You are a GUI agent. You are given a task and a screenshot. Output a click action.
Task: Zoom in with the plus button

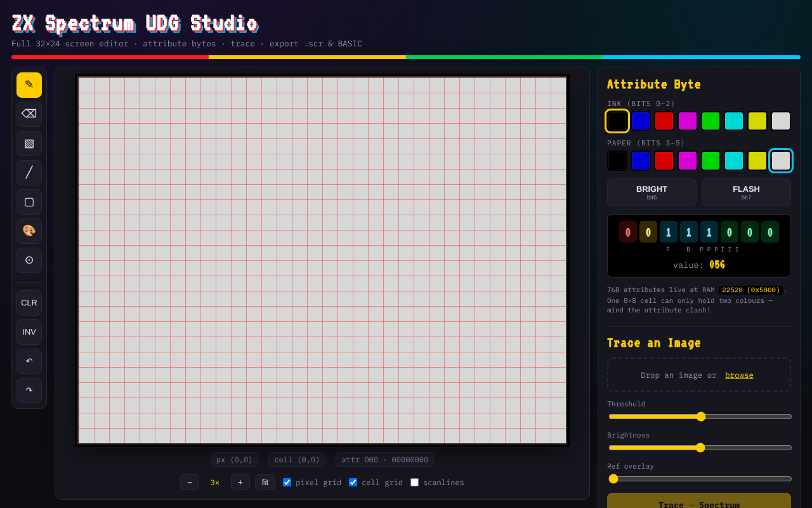pos(240,483)
